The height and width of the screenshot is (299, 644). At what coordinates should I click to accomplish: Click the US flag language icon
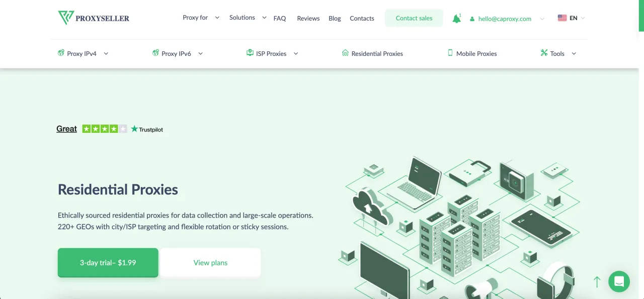[562, 18]
